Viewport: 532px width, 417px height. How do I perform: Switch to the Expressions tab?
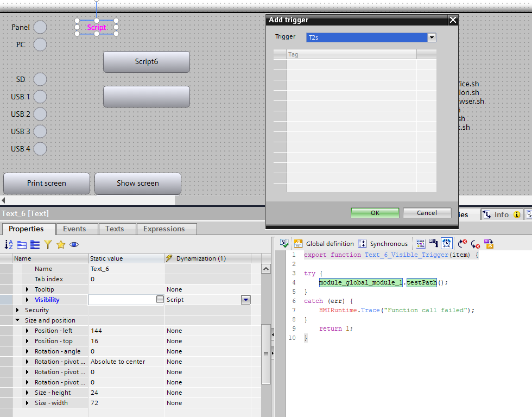[x=164, y=229]
